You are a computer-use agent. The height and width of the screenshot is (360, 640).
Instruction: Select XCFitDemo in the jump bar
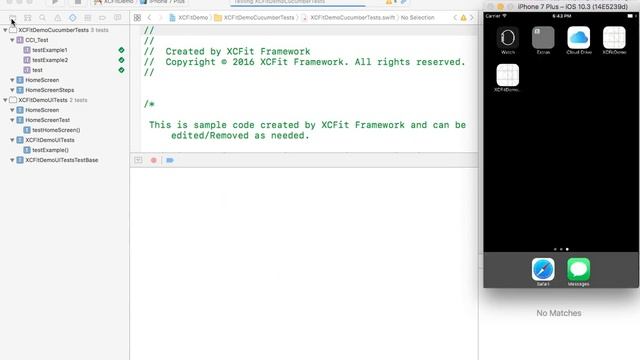click(189, 18)
